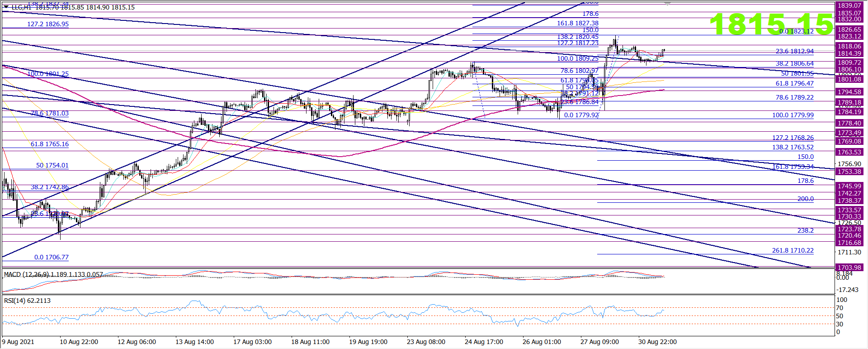Click the 23 Aug 08:00 time axis label
This screenshot has height=349, width=868.
coord(426,342)
